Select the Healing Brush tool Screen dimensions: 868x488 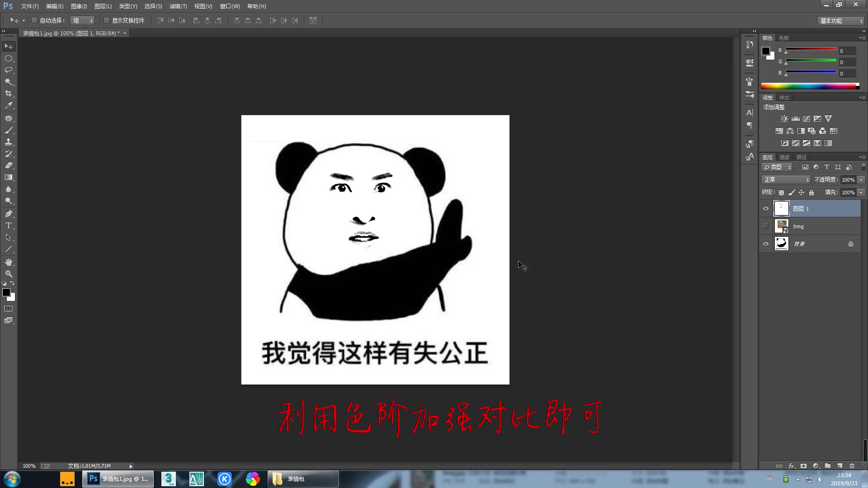[9, 118]
